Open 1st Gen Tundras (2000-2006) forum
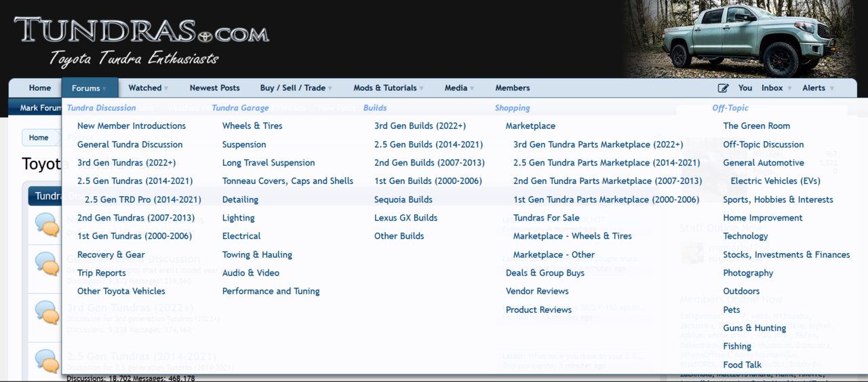Screen dimensions: 868x382 tap(134, 236)
